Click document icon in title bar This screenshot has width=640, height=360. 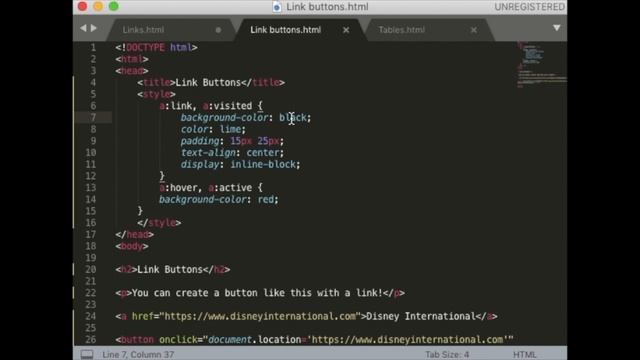[x=277, y=7]
